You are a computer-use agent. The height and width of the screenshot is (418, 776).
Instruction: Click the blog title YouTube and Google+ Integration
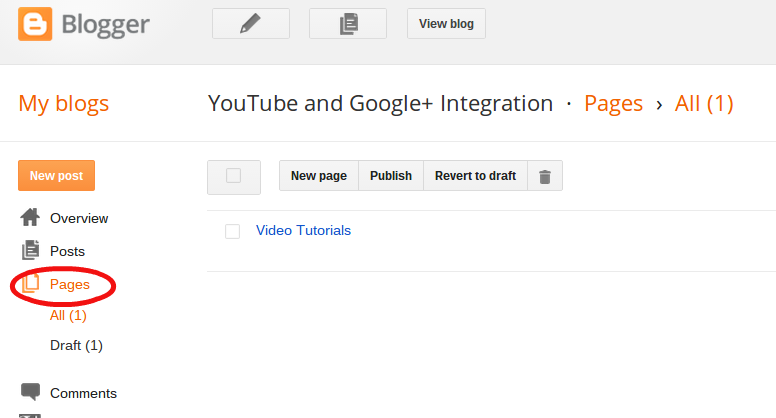tap(380, 103)
